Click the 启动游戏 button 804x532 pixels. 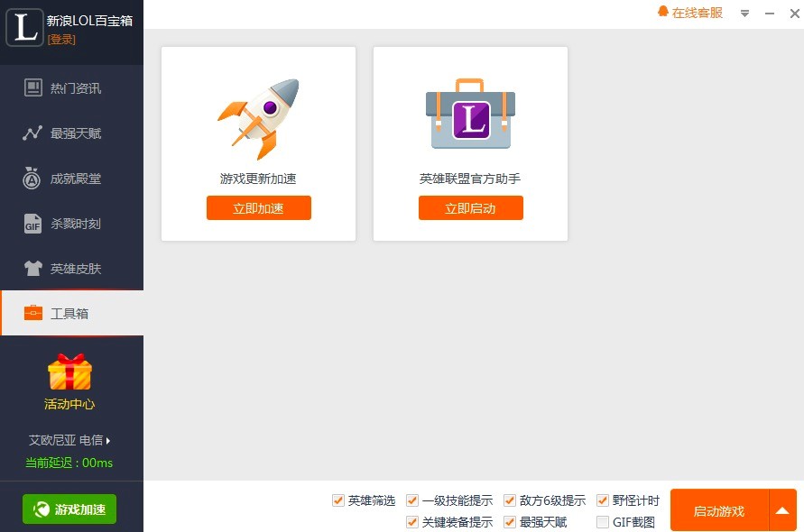(719, 510)
